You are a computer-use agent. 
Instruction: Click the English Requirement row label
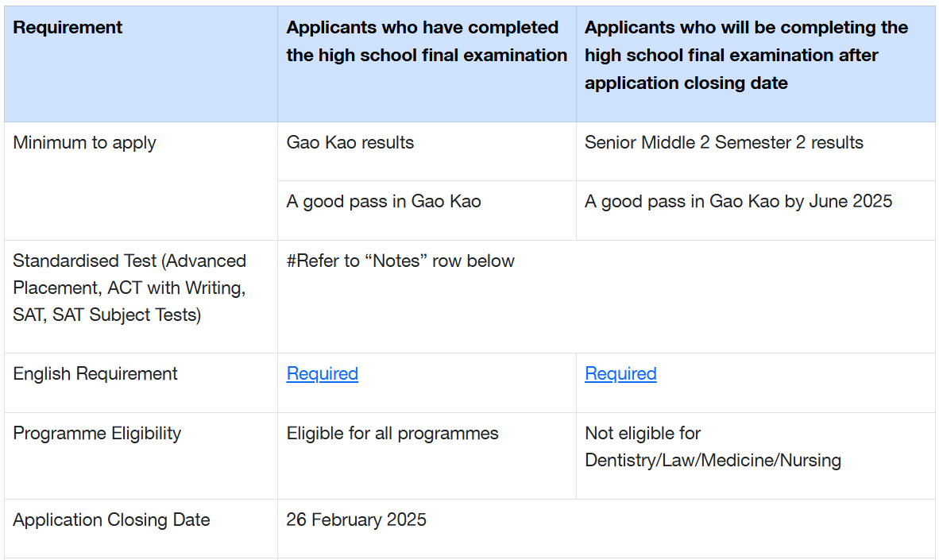[95, 374]
